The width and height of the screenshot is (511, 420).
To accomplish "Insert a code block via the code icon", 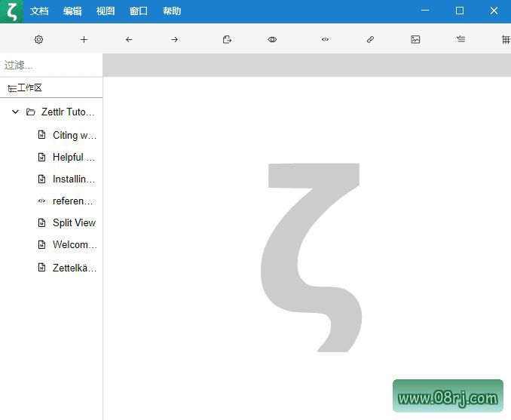I will pyautogui.click(x=325, y=39).
